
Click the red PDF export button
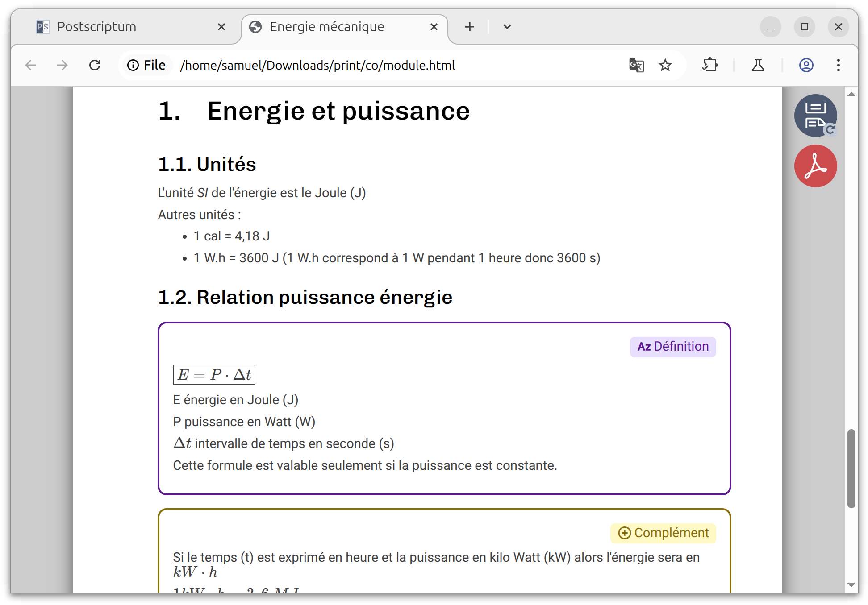[x=815, y=166]
